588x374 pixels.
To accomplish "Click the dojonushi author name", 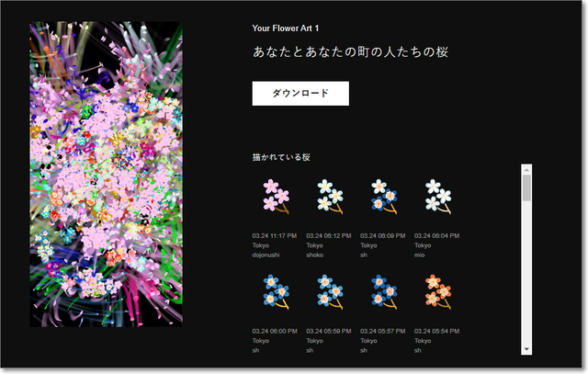I will (x=265, y=255).
